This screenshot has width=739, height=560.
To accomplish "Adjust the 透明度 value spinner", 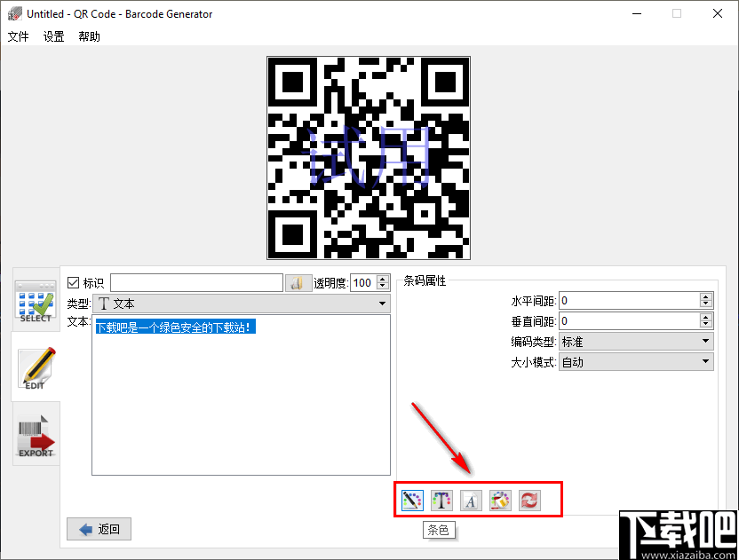I will [x=382, y=278].
